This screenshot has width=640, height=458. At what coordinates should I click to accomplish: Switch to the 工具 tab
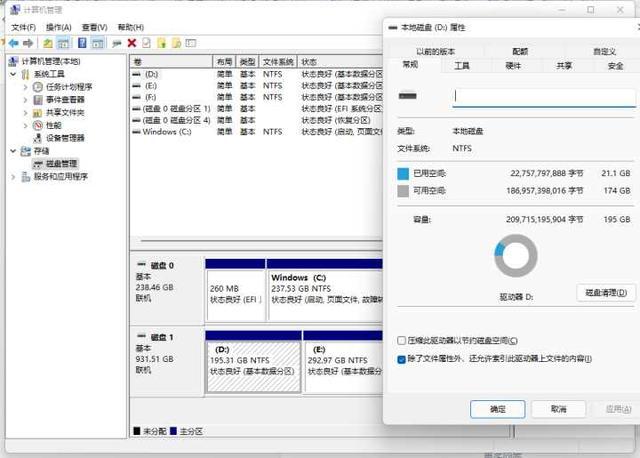point(461,66)
